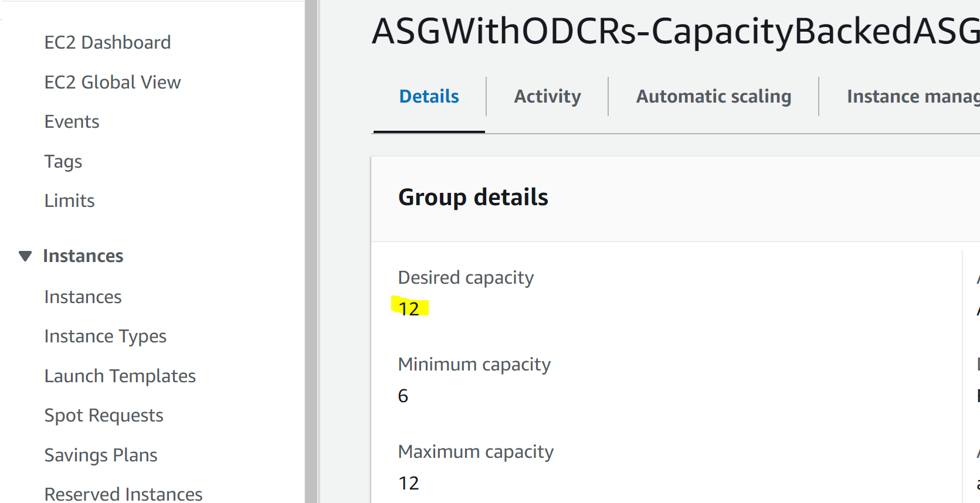The image size is (980, 503).
Task: Click the Minimum capacity value 6
Action: click(403, 396)
